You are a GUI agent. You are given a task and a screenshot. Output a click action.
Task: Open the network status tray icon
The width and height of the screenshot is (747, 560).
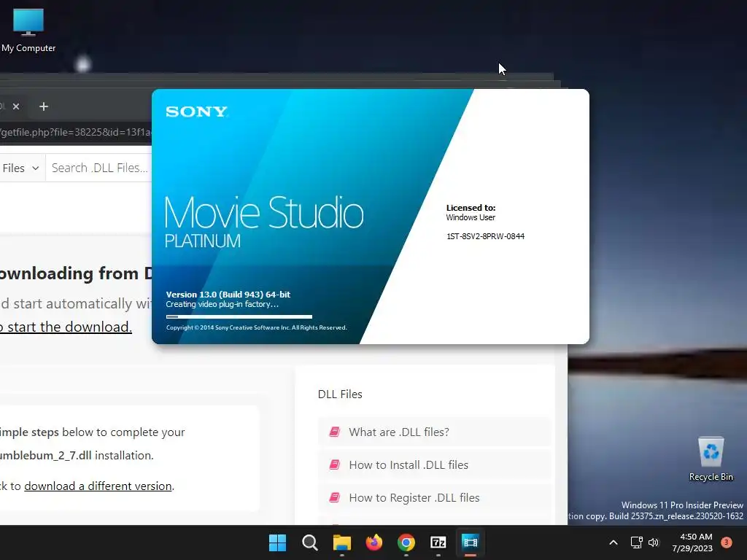(636, 542)
